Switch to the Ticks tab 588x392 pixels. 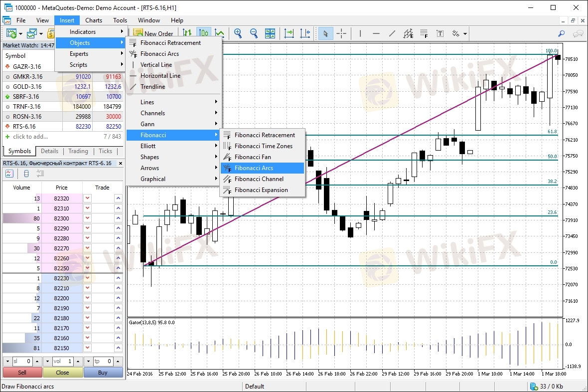105,151
